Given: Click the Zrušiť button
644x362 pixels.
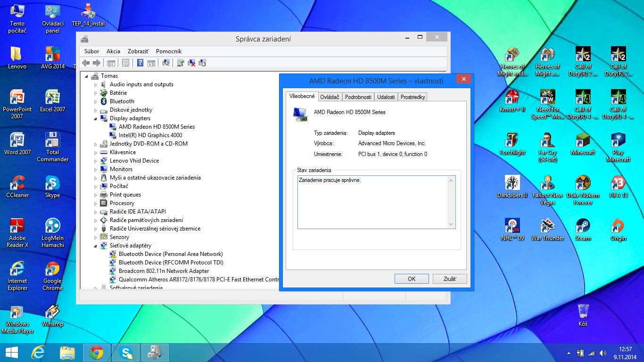Looking at the screenshot, I should pos(449,279).
